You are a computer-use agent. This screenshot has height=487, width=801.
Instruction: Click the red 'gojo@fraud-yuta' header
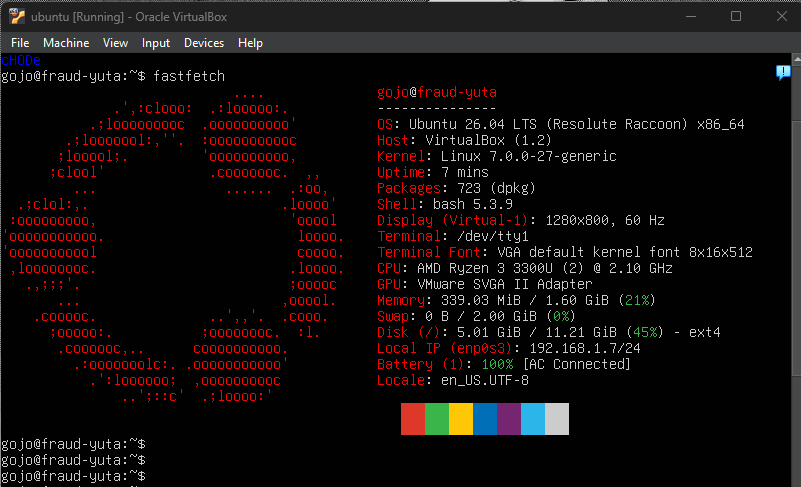[x=437, y=92]
